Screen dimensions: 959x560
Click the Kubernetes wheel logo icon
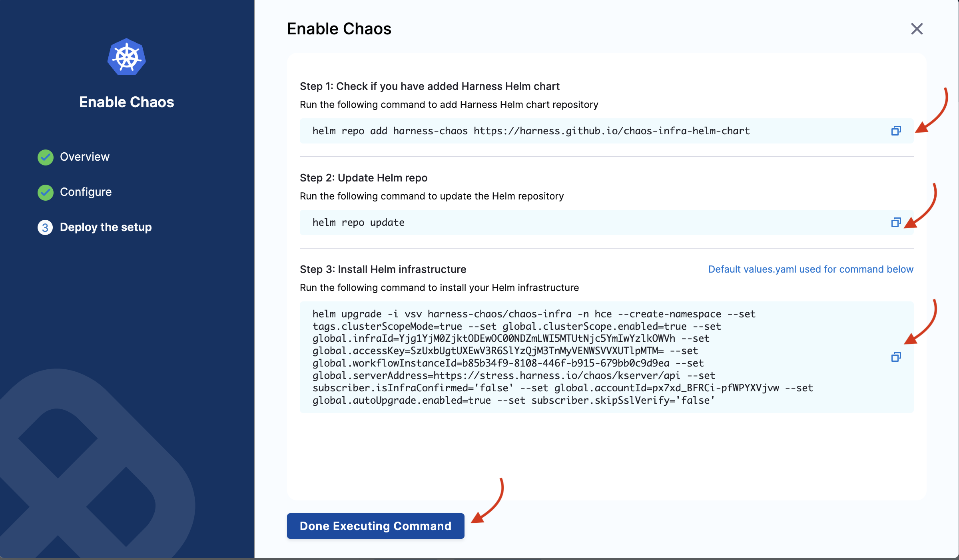click(x=126, y=57)
